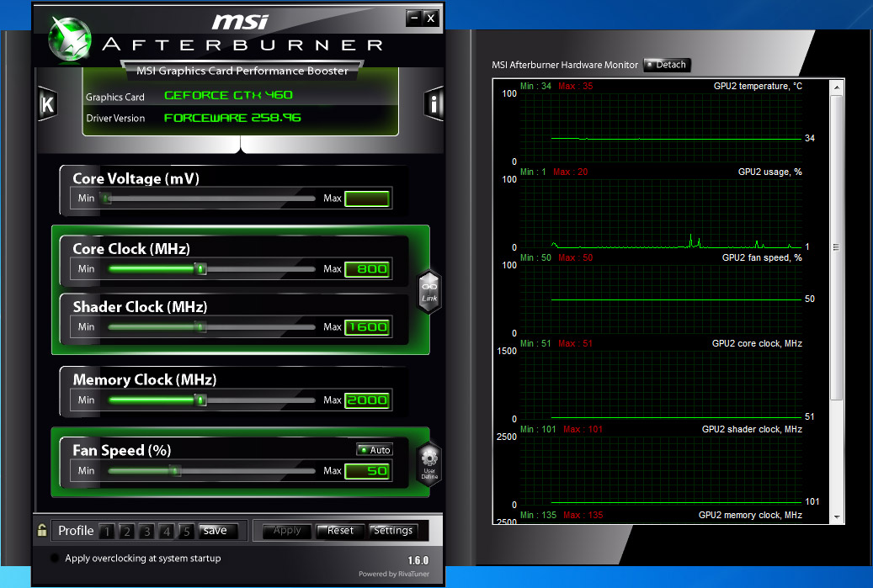Click the Fan Speed 50 value field
Viewport: 873px width, 588px height.
pyautogui.click(x=366, y=471)
